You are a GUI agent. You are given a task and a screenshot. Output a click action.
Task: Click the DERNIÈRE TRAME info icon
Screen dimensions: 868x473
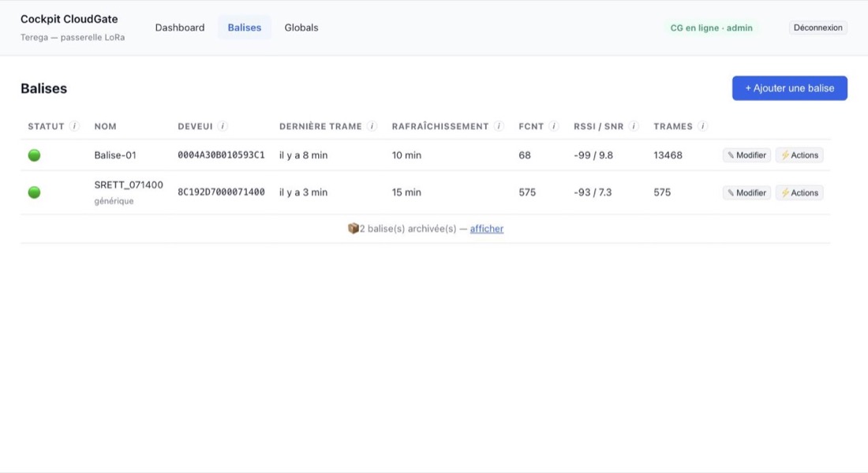[372, 126]
